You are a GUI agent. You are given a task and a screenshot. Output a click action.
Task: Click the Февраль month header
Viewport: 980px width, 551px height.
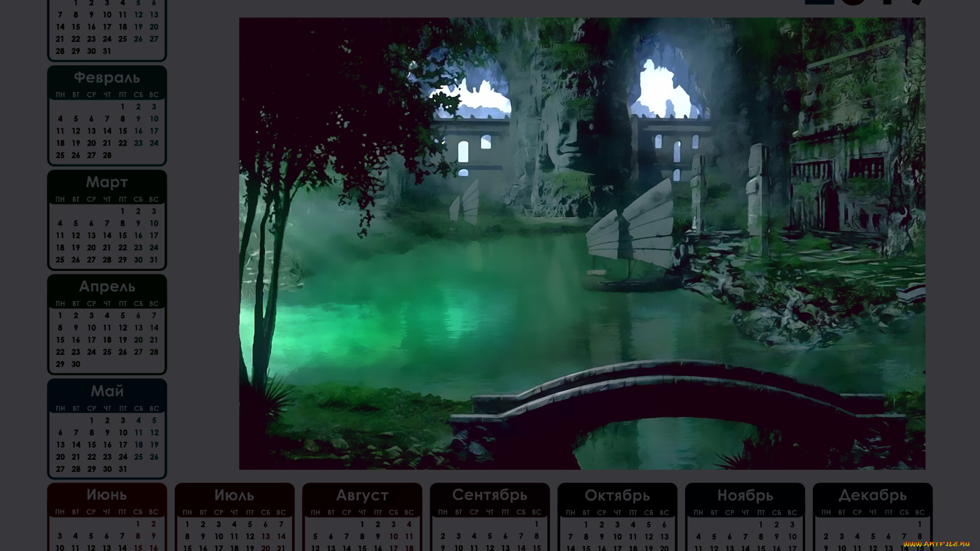click(107, 78)
